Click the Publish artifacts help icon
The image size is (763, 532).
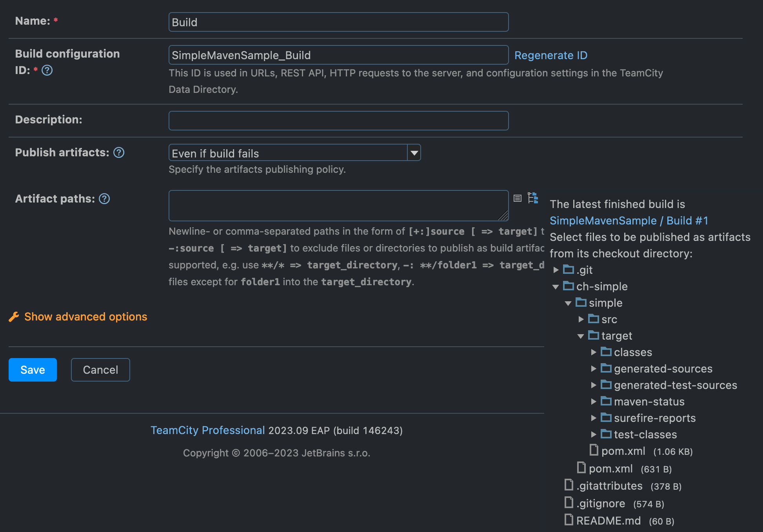[x=119, y=153]
